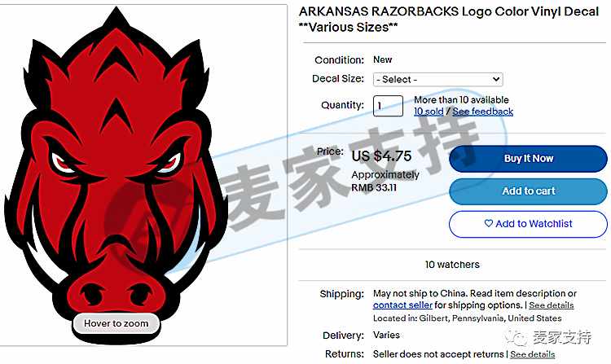Open See details link for returns
This screenshot has width=611, height=364.
(x=533, y=354)
